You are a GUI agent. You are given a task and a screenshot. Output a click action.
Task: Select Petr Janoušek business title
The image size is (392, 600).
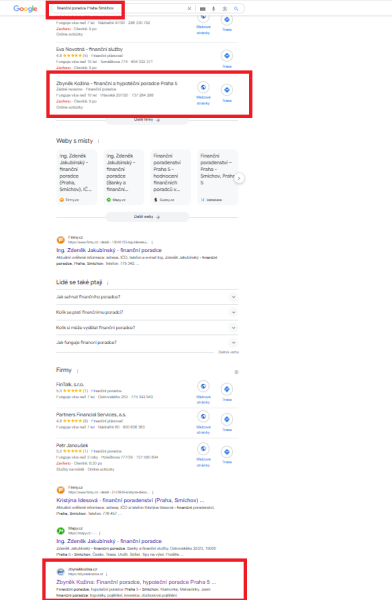pos(72,445)
